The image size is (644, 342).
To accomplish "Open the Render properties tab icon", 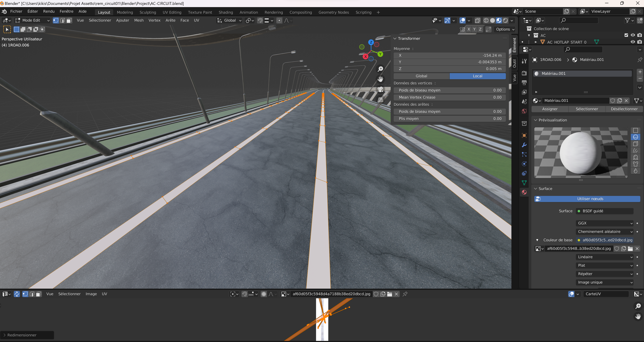I will click(x=524, y=73).
